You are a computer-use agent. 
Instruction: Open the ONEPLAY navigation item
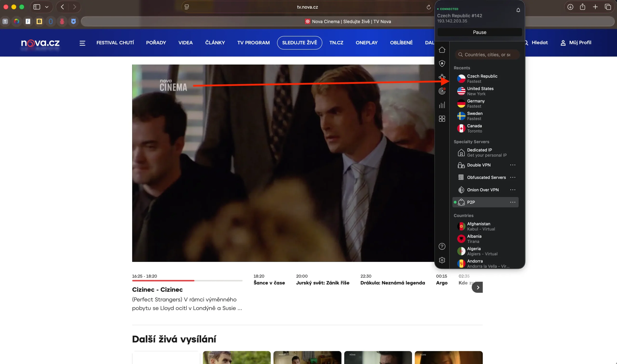[367, 42]
